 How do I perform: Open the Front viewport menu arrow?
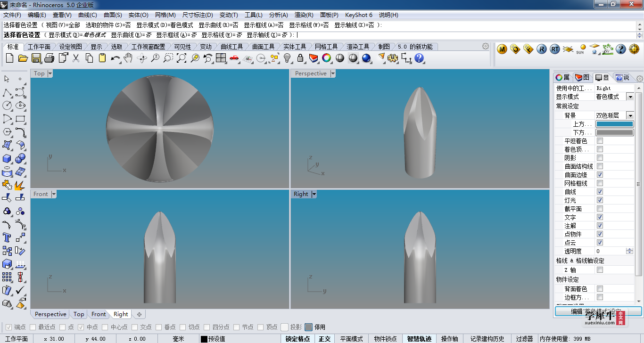click(x=54, y=194)
